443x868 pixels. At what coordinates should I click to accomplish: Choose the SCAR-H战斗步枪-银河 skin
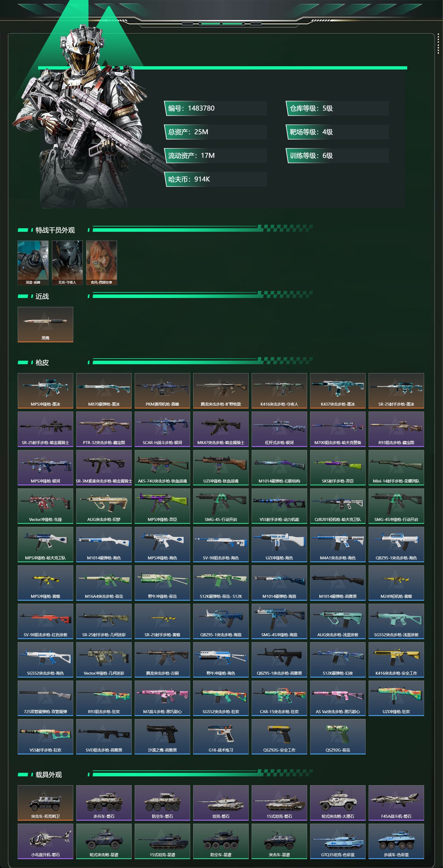tap(162, 429)
